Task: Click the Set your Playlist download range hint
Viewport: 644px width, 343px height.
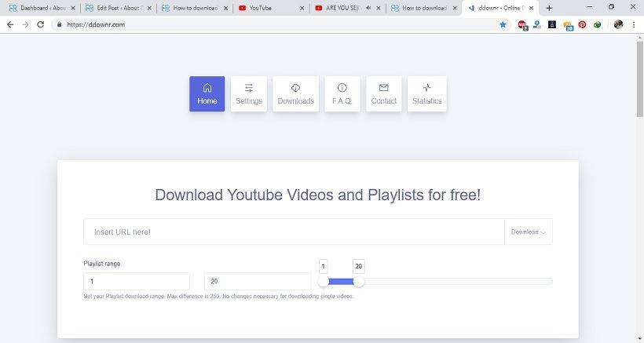Action: (x=218, y=296)
